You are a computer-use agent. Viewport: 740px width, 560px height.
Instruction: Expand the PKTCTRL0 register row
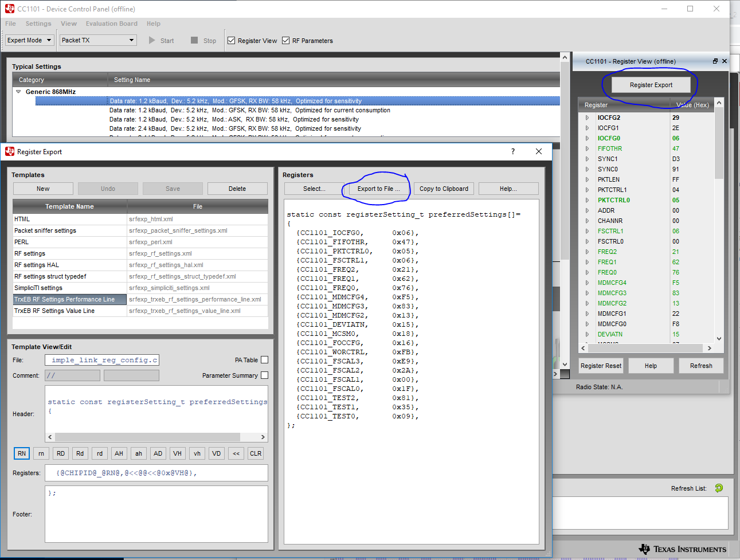point(587,200)
